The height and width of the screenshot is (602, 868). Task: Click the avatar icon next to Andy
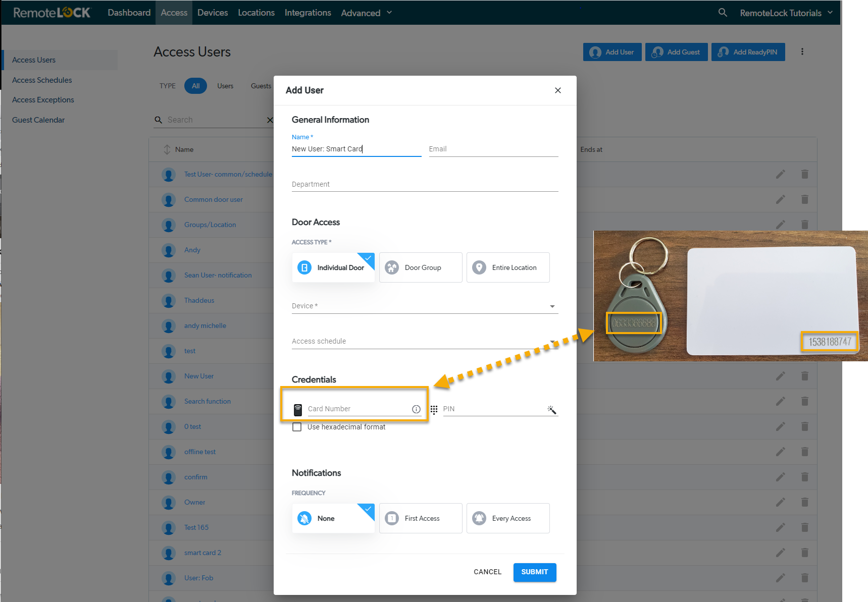tap(169, 250)
